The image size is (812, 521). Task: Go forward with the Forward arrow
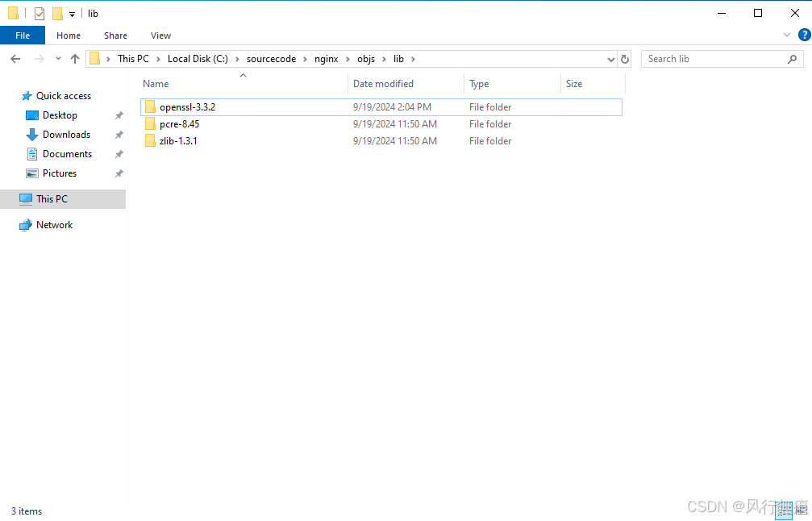click(39, 59)
